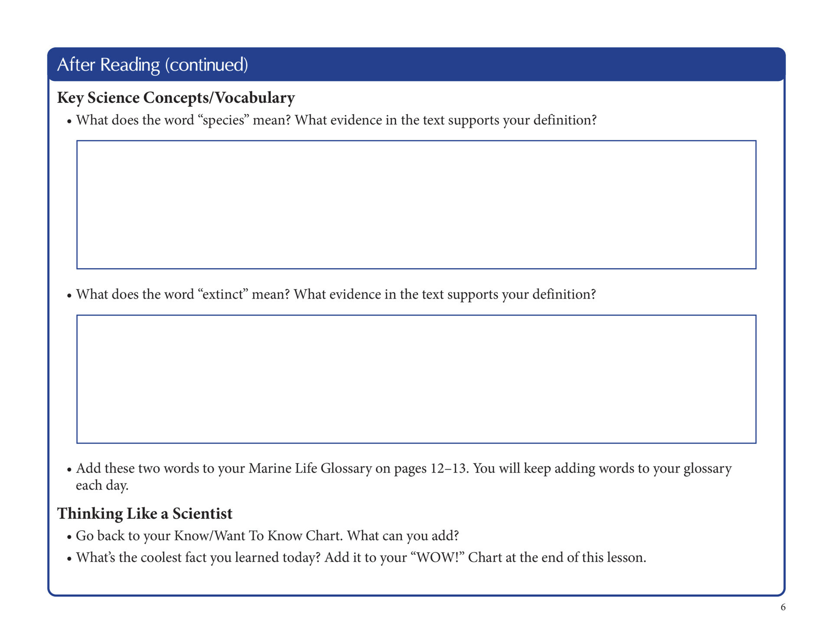The image size is (833, 644).
Task: Click "What can you add?" sentence
Action: coord(403,536)
